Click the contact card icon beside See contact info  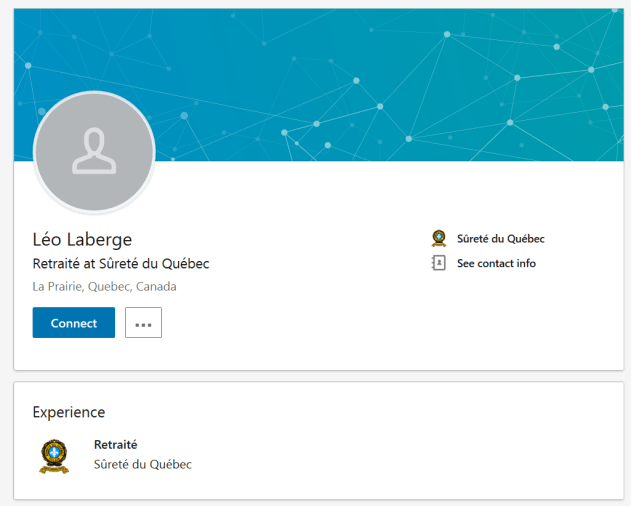(439, 263)
